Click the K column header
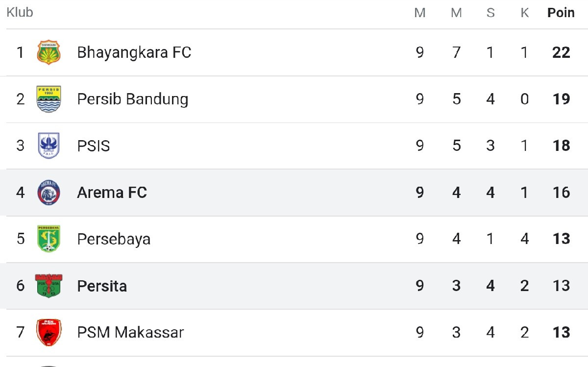Viewport: 588px width, 367px height. pyautogui.click(x=525, y=13)
